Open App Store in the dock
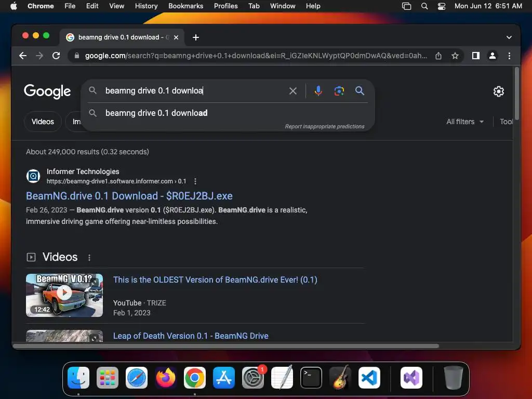The height and width of the screenshot is (399, 532). (x=224, y=378)
